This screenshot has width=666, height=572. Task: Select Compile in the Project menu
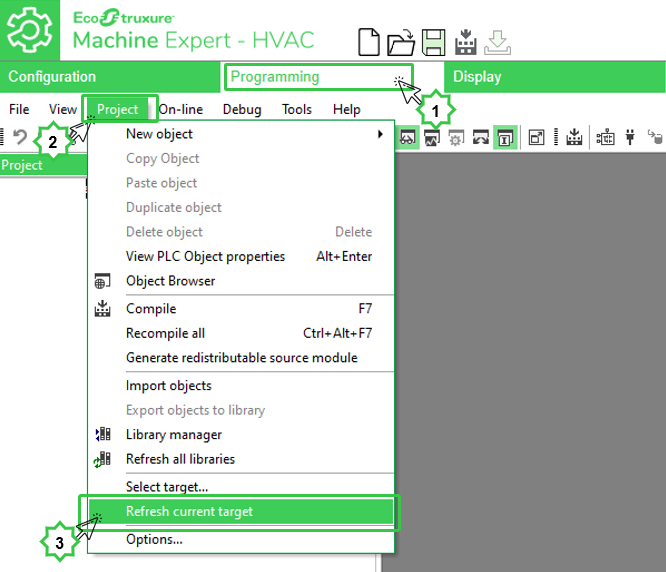tap(241, 309)
